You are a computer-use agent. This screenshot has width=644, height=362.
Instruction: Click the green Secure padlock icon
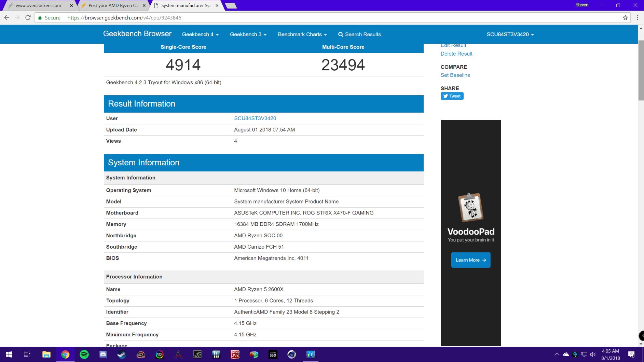40,17
